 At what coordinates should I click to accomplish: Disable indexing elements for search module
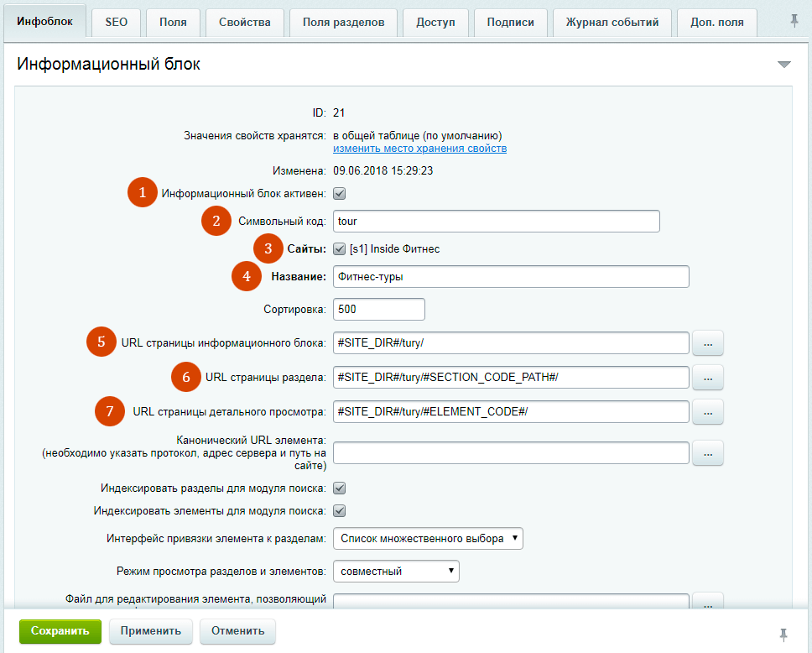(340, 510)
